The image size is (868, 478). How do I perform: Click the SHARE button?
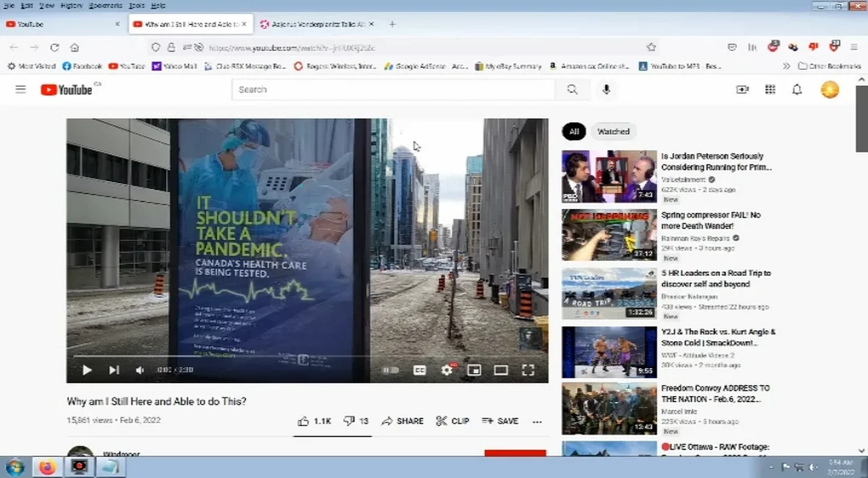pyautogui.click(x=402, y=421)
